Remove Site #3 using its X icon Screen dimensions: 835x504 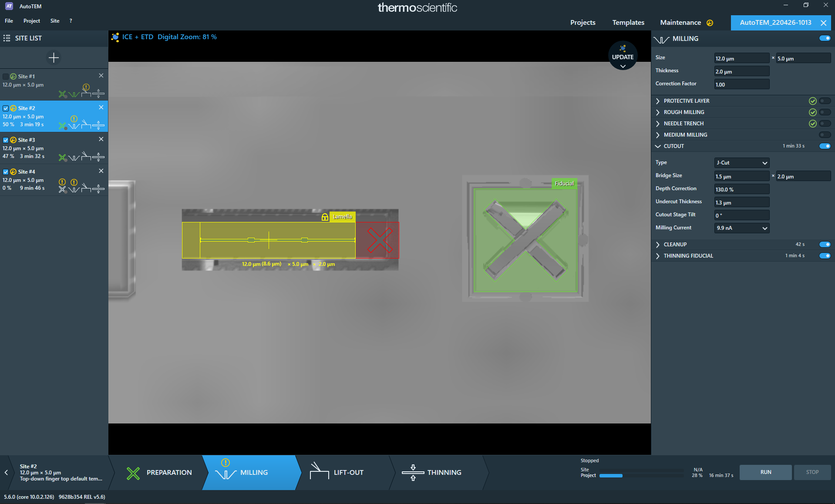[101, 139]
